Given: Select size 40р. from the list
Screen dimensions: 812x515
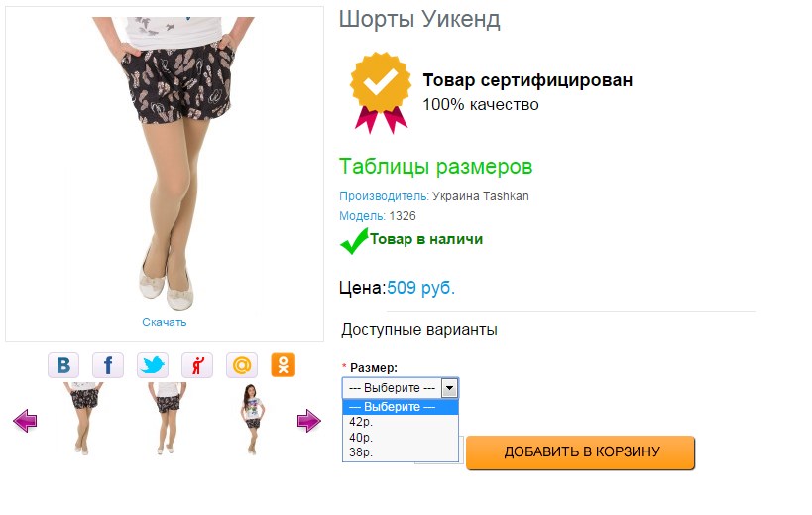Looking at the screenshot, I should click(400, 438).
